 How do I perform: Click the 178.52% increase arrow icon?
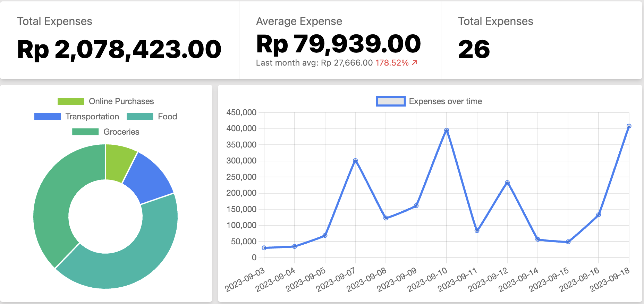point(415,63)
